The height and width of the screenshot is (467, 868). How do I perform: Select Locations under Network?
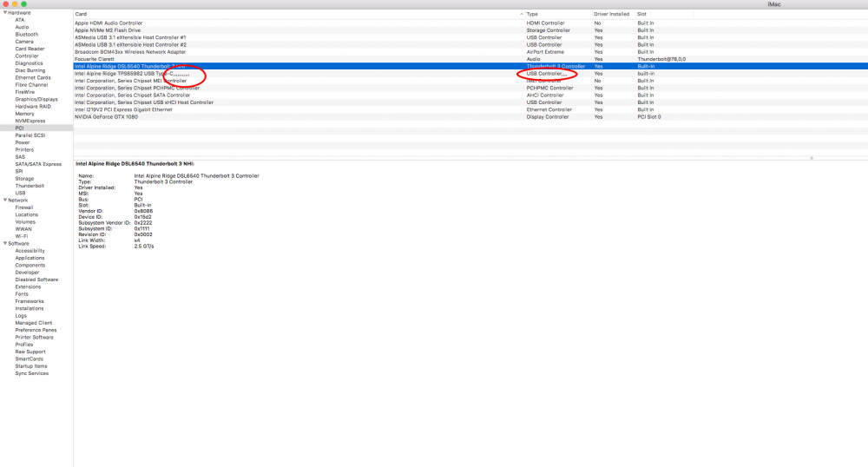coord(27,214)
